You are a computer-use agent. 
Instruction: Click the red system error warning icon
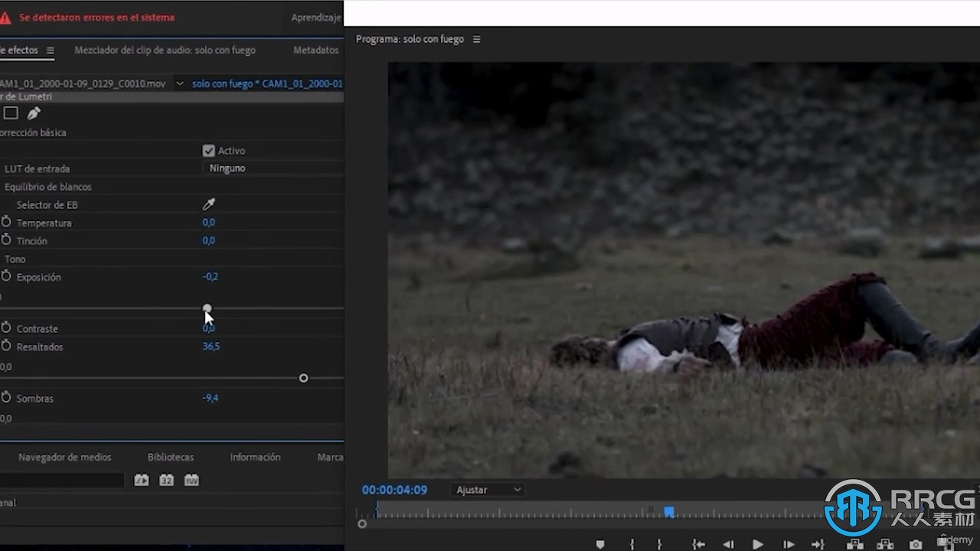click(5, 18)
